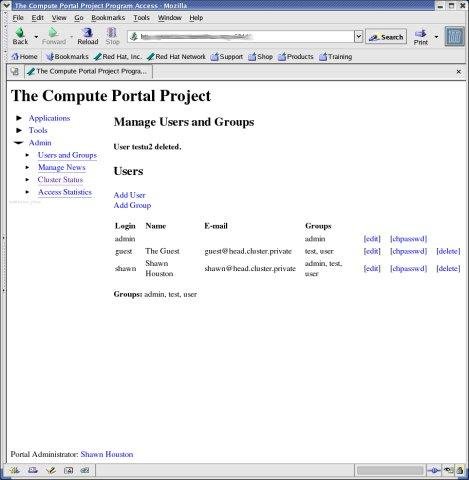Click edit for the guest user
This screenshot has width=469, height=480.
(x=372, y=251)
